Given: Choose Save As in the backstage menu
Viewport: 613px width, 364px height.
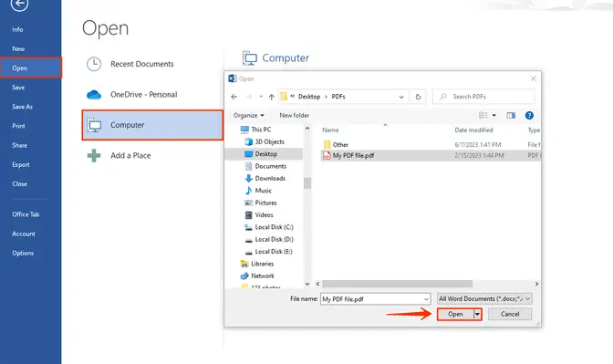Looking at the screenshot, I should 22,107.
